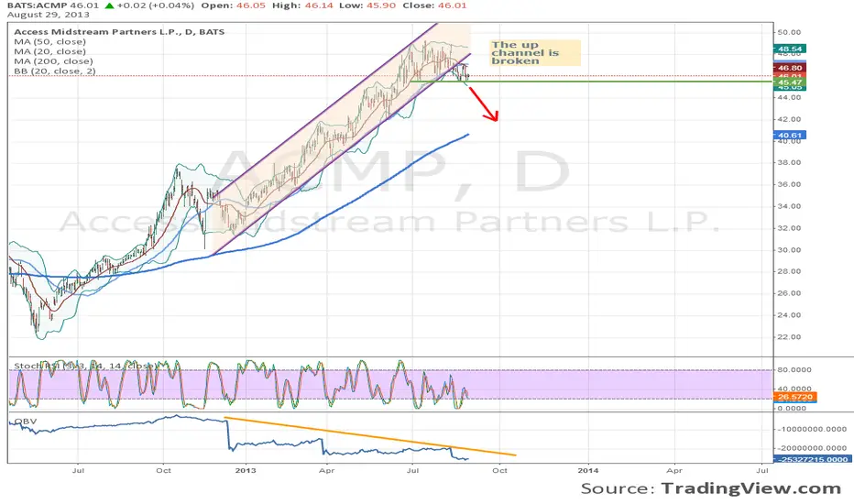Screen dimensions: 854x504
Task: Click the MA (50, close) indicator label
Action: pos(49,41)
